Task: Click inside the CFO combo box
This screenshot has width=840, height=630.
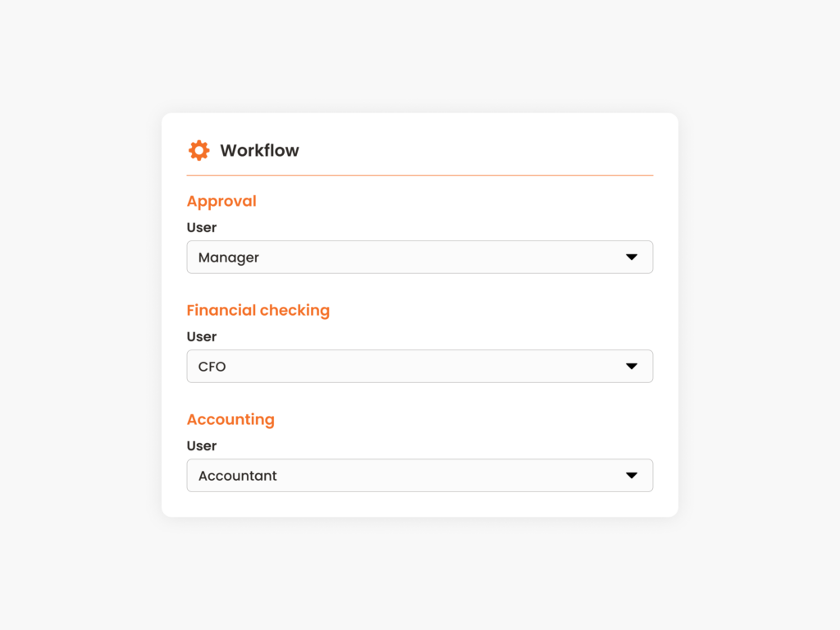Action: point(369,366)
